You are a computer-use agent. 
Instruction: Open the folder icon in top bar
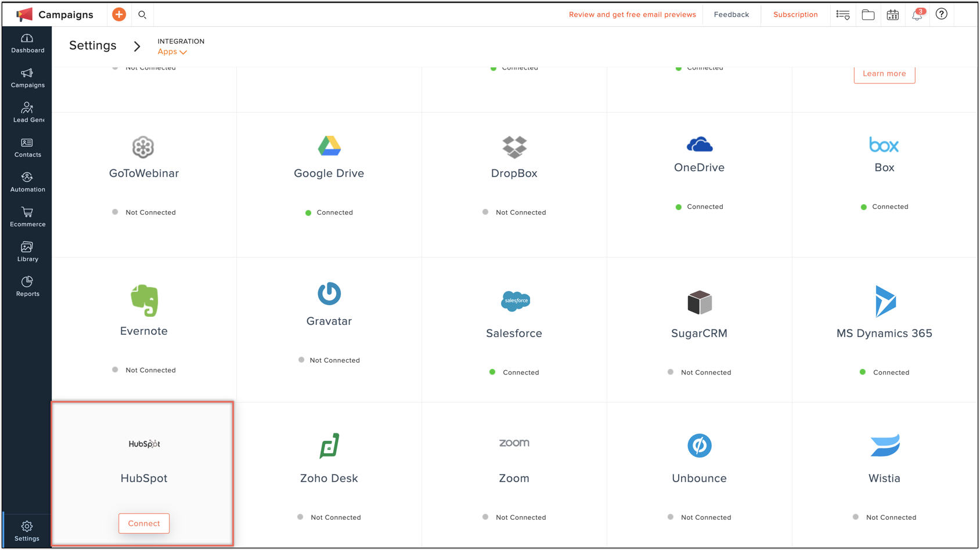point(868,15)
